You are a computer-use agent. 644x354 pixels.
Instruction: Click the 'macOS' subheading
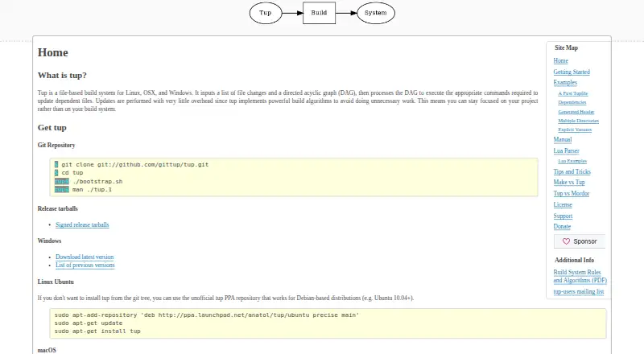47,350
